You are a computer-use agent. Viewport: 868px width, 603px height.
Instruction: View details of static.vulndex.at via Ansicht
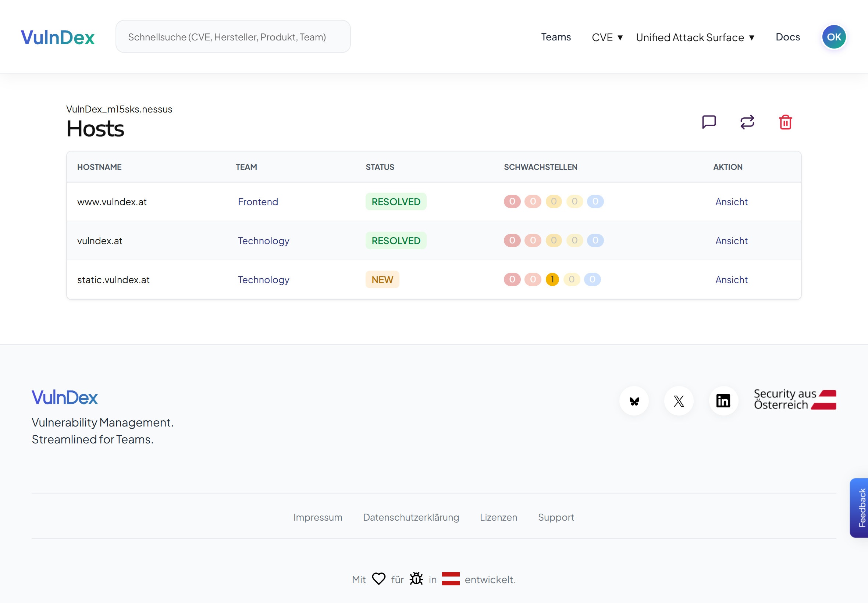(x=731, y=279)
